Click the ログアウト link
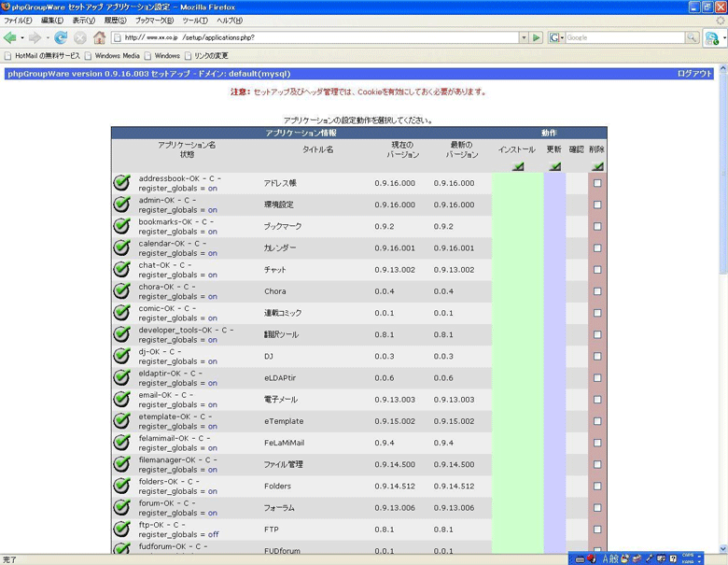The image size is (728, 565). pos(694,74)
